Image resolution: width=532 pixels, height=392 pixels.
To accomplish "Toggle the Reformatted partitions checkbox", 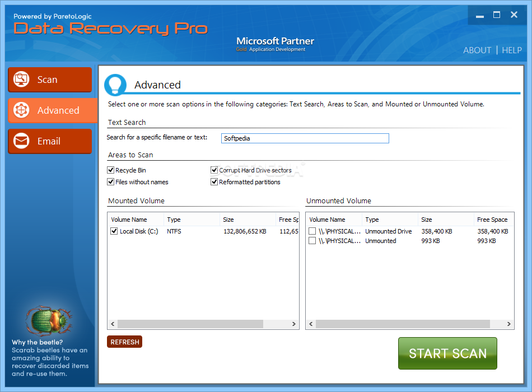I will [x=214, y=182].
